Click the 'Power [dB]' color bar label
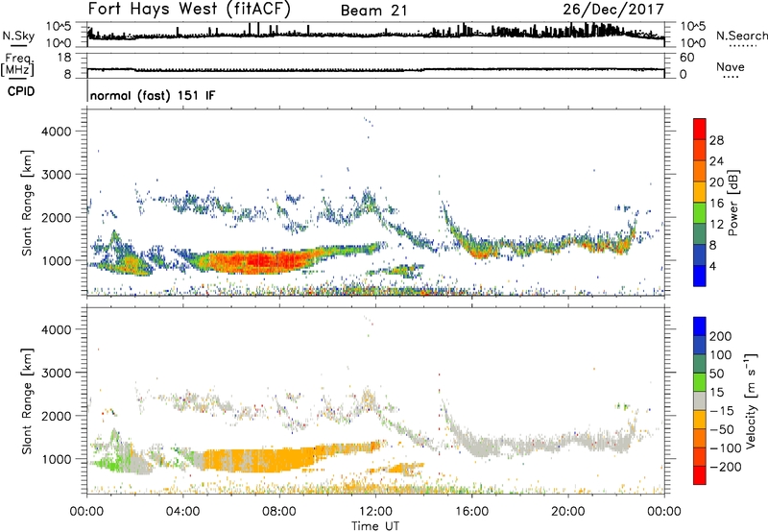 [x=732, y=203]
